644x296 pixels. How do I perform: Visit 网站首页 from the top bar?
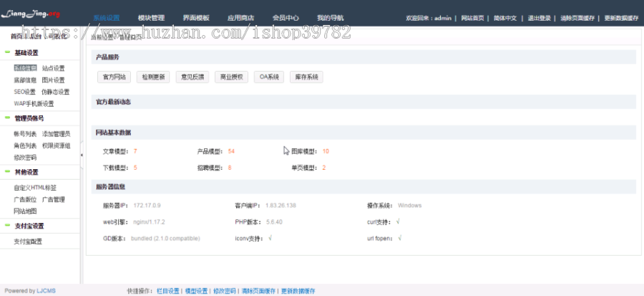(472, 18)
